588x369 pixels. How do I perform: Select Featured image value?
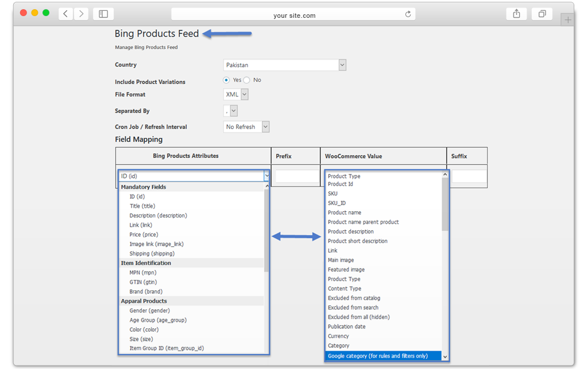click(x=346, y=269)
